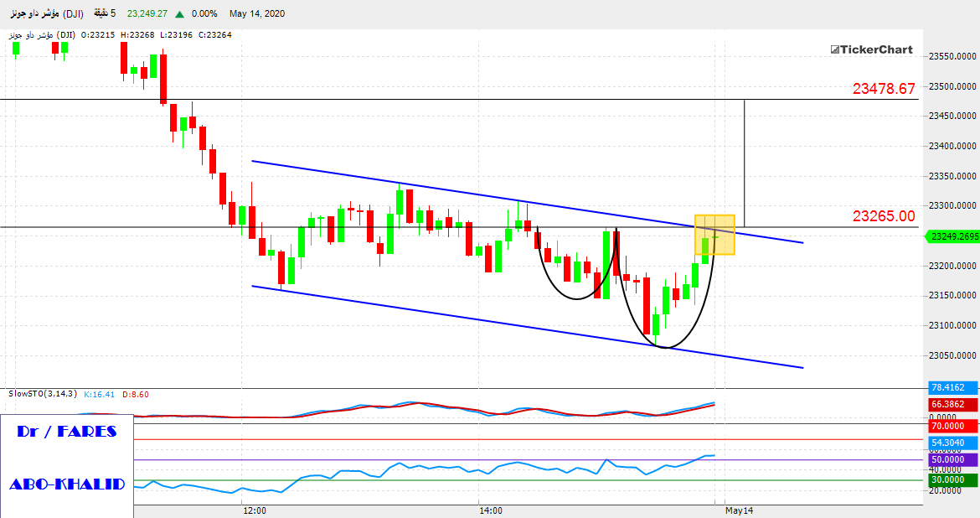
Task: Click the close value C:23264 in legend
Action: 215,35
